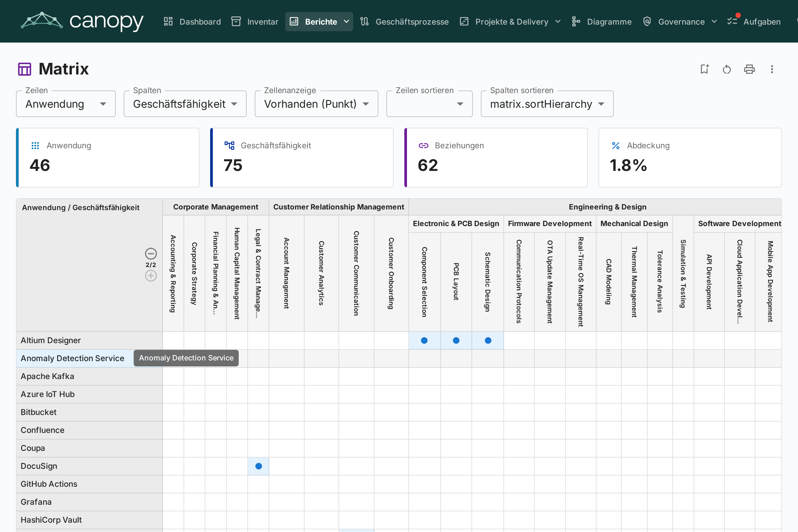Screen dimensions: 798x532
Task: Click the Simulation & Testing column
Action: tap(683, 273)
